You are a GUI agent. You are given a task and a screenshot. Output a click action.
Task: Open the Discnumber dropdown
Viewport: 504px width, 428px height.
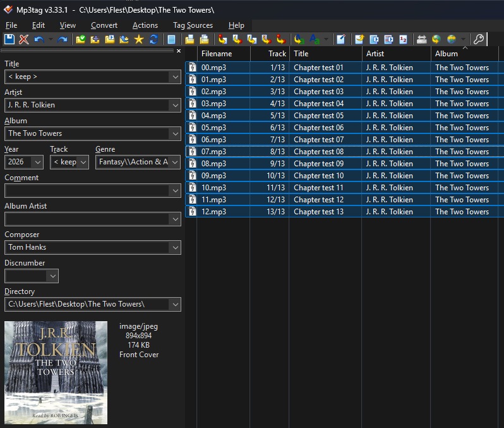click(52, 276)
